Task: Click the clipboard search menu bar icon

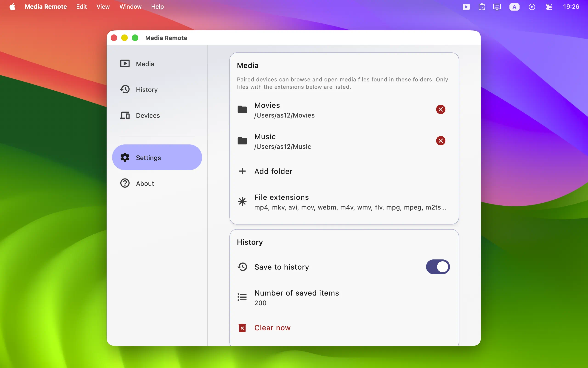Action: tap(482, 7)
